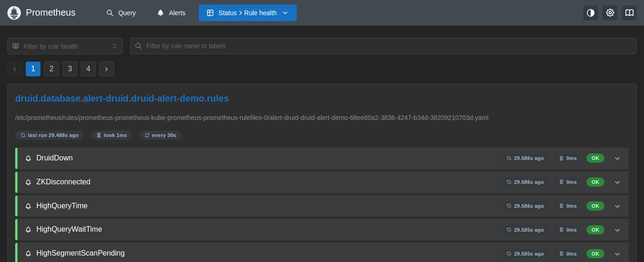
Task: Go to pagination page 3
Action: (x=70, y=69)
